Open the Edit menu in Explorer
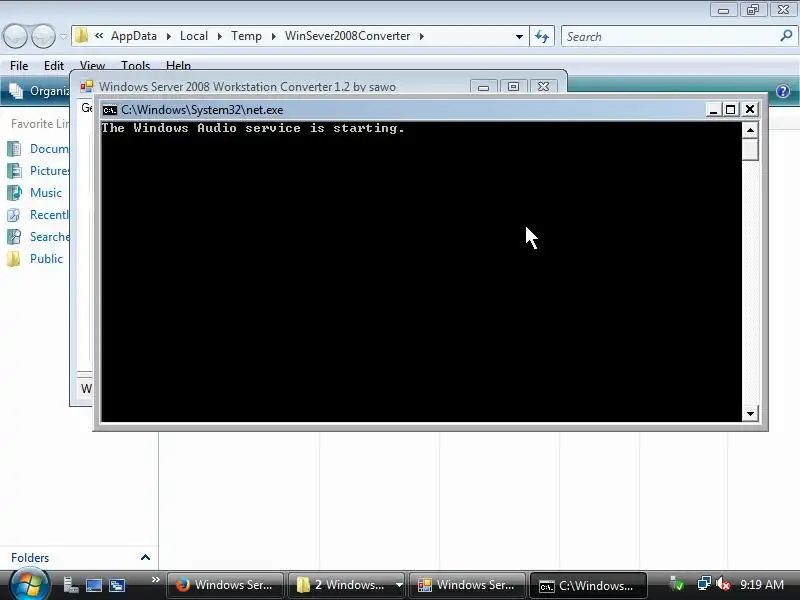The width and height of the screenshot is (800, 600). tap(54, 66)
